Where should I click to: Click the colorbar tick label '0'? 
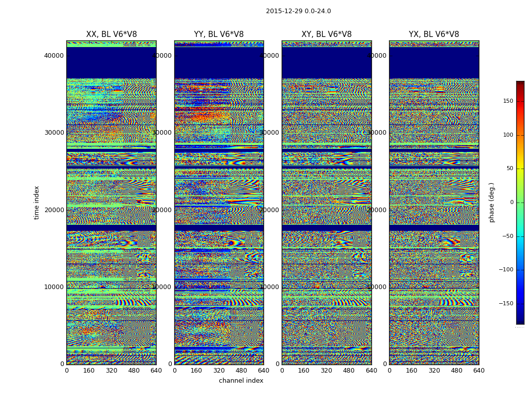pyautogui.click(x=512, y=202)
